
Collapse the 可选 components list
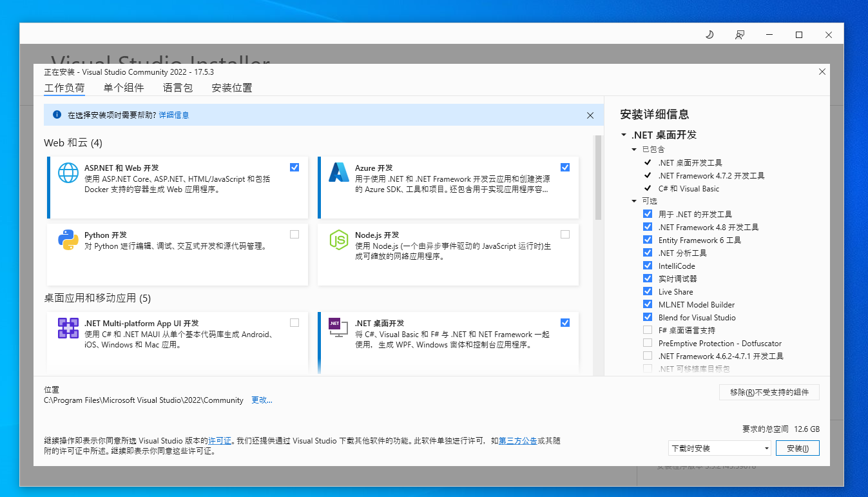click(x=633, y=200)
